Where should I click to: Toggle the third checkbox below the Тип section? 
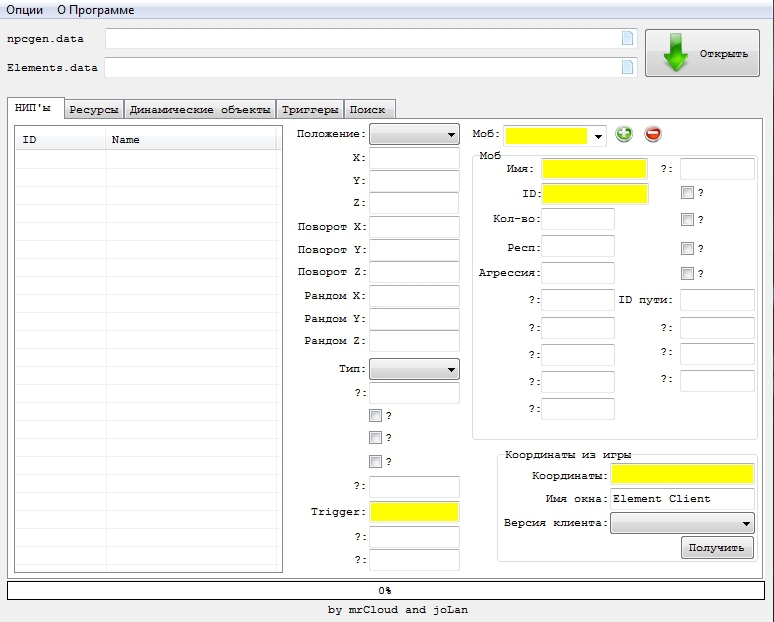click(375, 462)
